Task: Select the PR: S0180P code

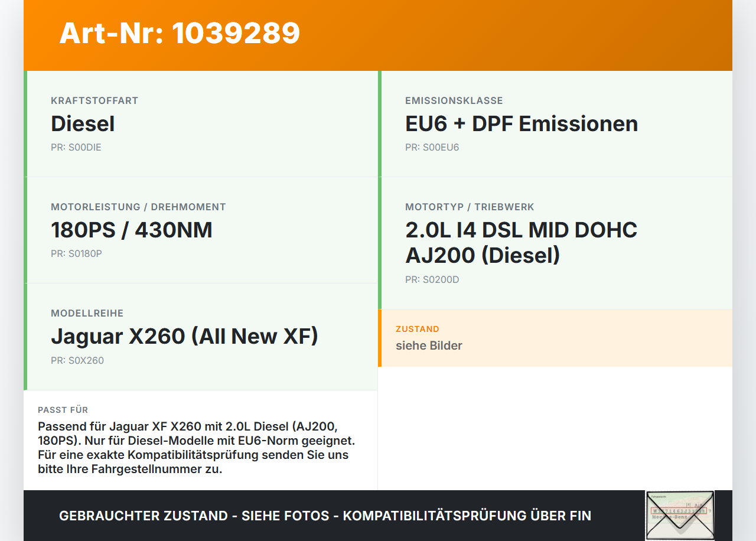Action: [76, 253]
